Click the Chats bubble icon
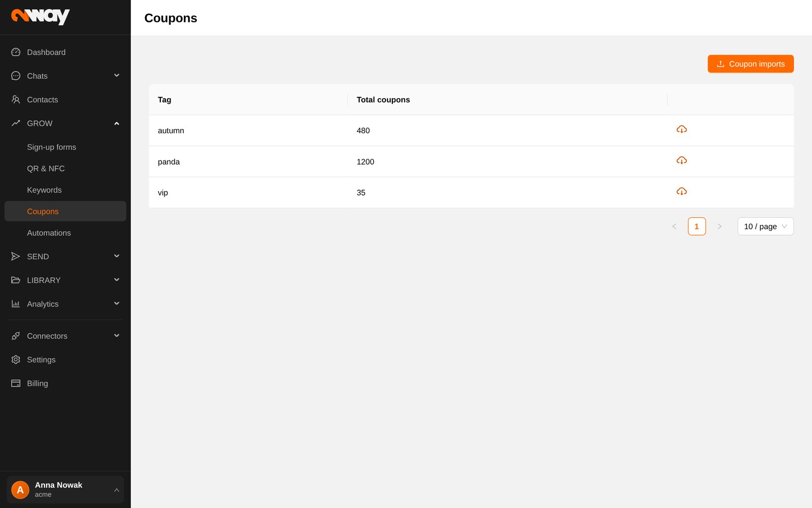Screen dimensions: 812x508 (x=16, y=76)
